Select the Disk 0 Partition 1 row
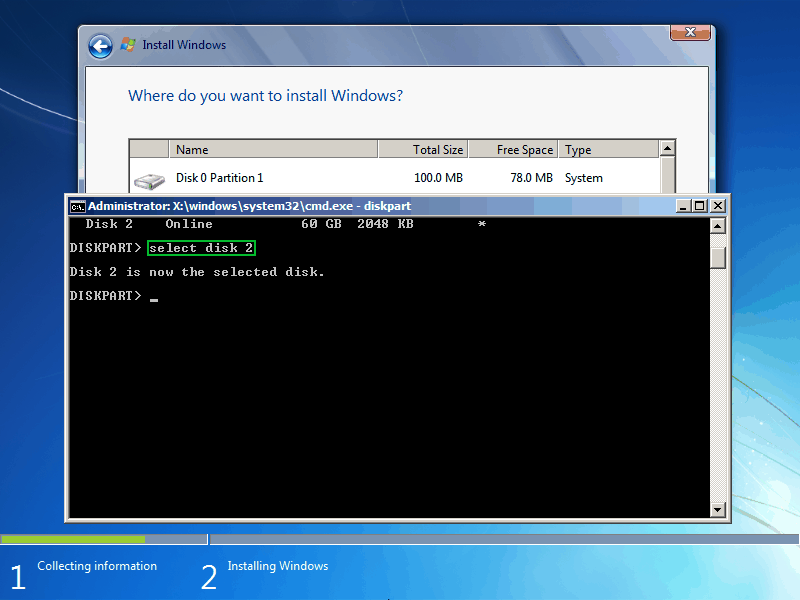The height and width of the screenshot is (600, 800). pos(395,178)
